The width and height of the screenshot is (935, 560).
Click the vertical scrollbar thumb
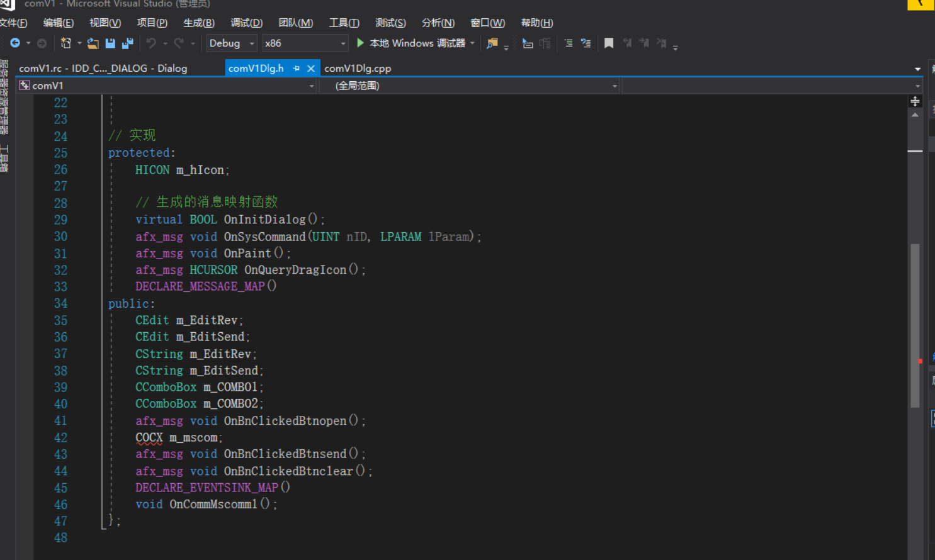click(915, 325)
